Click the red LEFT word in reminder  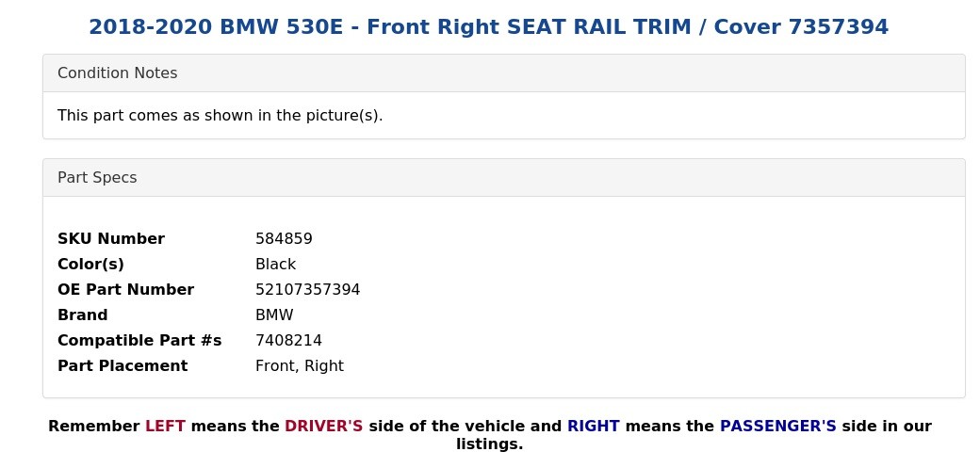(165, 427)
